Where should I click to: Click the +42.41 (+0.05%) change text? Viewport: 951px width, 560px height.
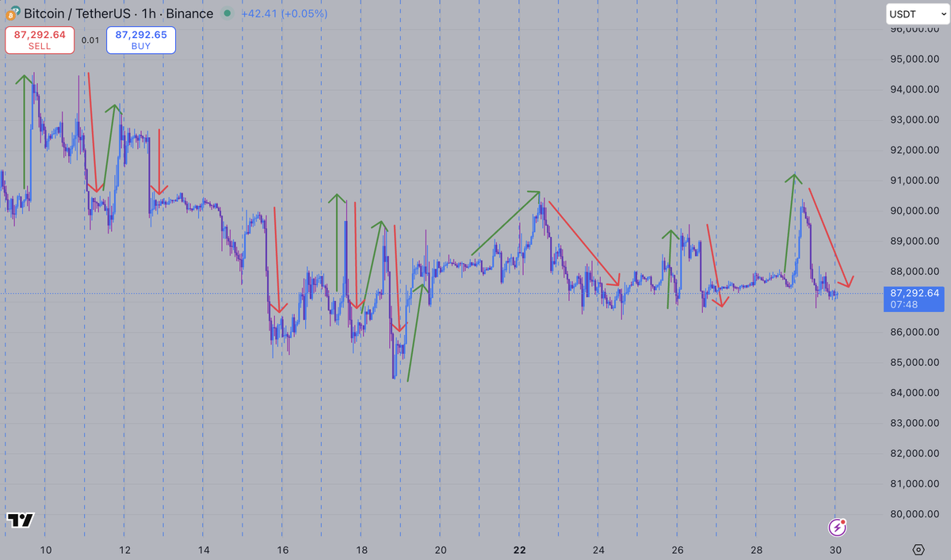pos(284,13)
